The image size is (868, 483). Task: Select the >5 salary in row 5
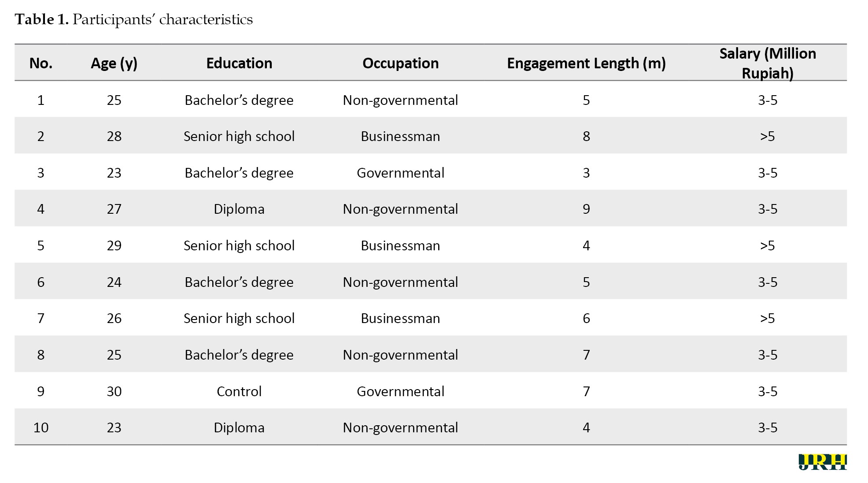coord(768,245)
